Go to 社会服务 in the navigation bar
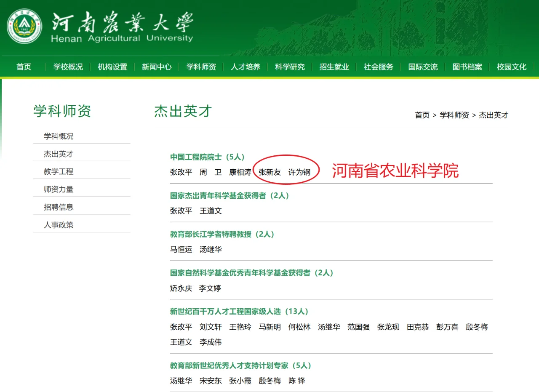Image resolution: width=539 pixels, height=392 pixels. [379, 67]
